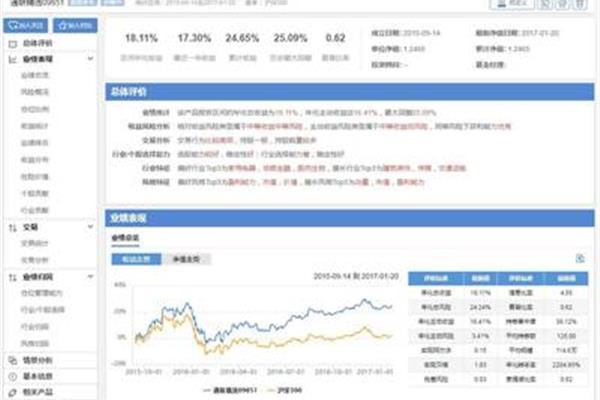The height and width of the screenshot is (400, 600).
Task: Click the 3.41% table cell
Action: click(480, 336)
